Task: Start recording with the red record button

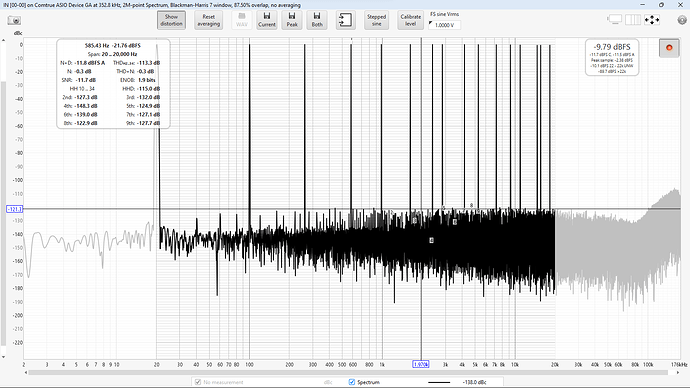Action: pyautogui.click(x=669, y=48)
